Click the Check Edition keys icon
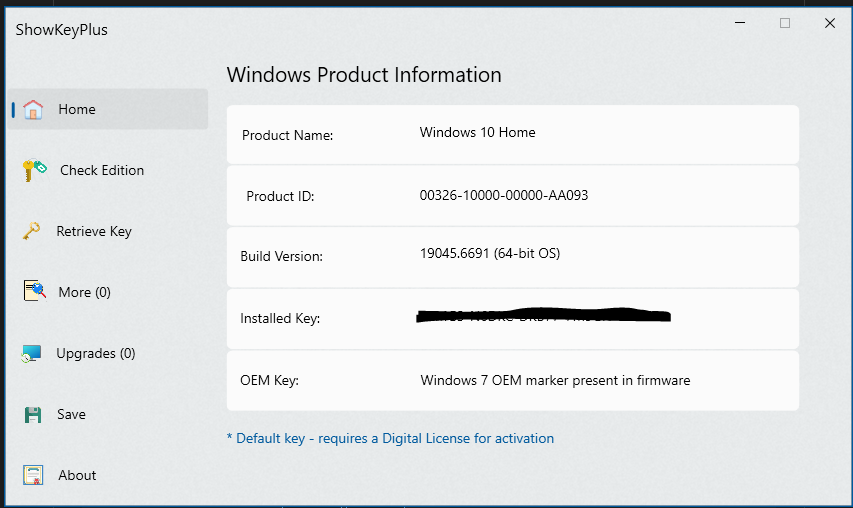Image resolution: width=853 pixels, height=508 pixels. click(34, 170)
